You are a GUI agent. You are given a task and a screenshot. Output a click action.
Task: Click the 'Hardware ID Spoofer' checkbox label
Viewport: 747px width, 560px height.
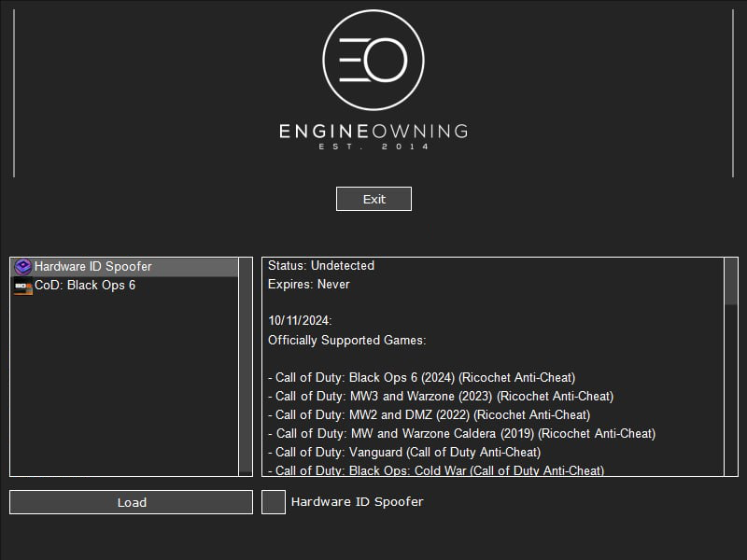[358, 502]
